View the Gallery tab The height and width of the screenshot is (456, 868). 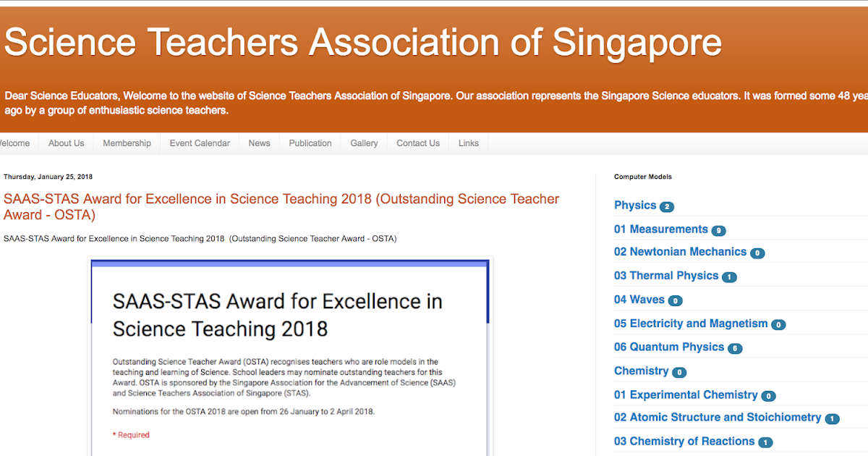(x=364, y=143)
